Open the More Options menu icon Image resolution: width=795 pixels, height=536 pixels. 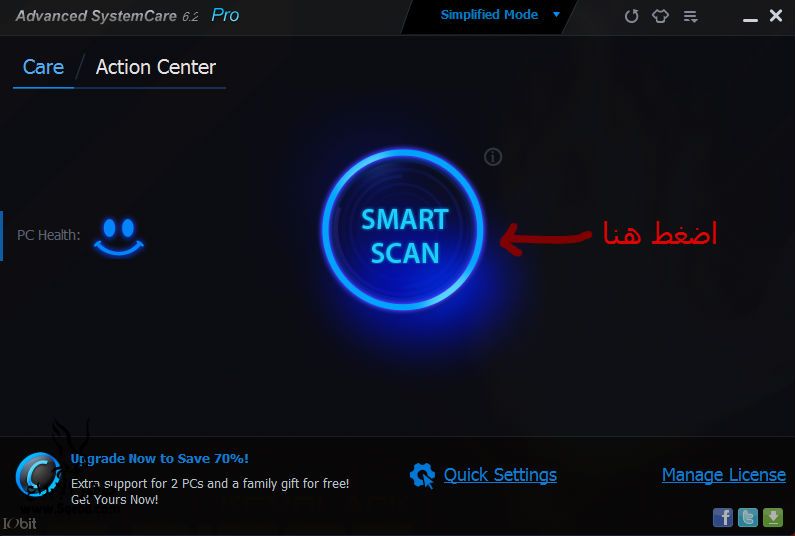[690, 17]
